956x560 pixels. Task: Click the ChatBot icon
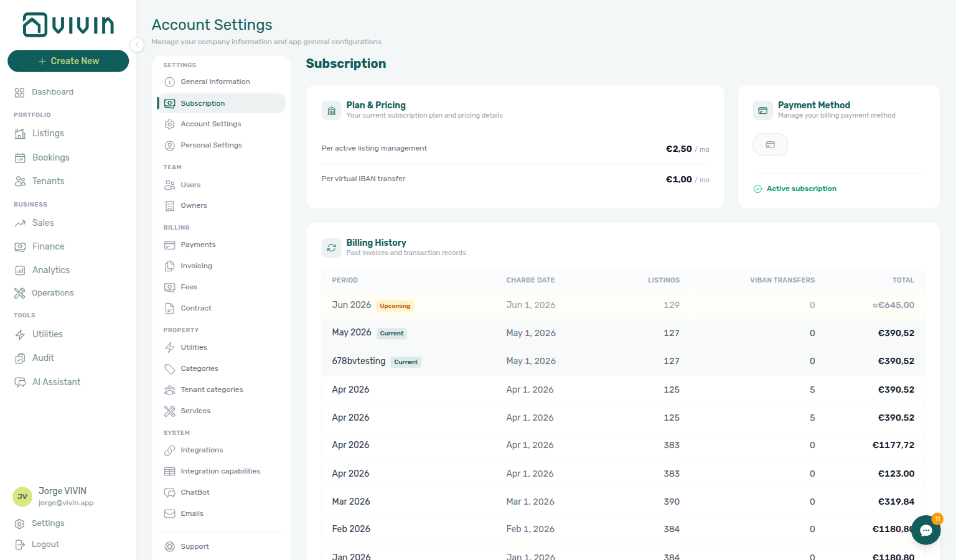(x=169, y=493)
